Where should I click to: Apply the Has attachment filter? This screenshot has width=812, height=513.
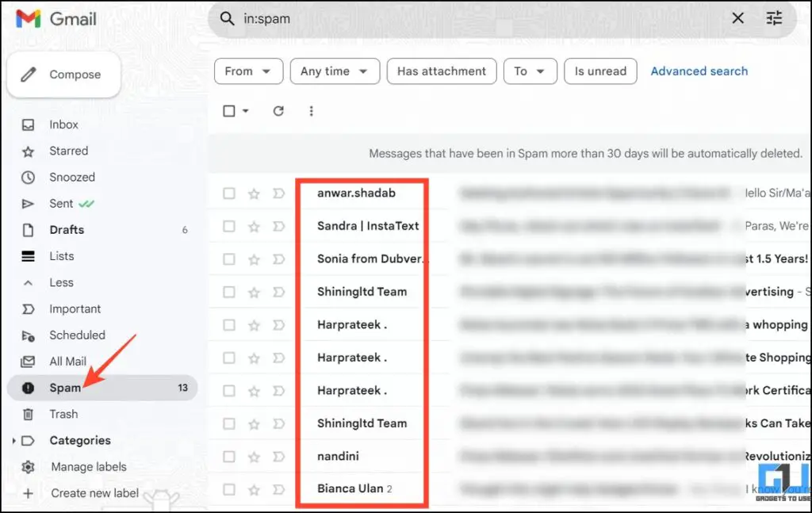442,71
